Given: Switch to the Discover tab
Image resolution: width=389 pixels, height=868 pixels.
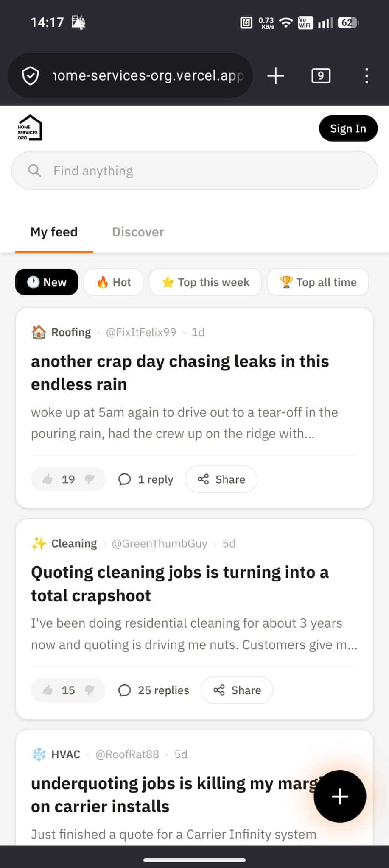Looking at the screenshot, I should pos(138,232).
